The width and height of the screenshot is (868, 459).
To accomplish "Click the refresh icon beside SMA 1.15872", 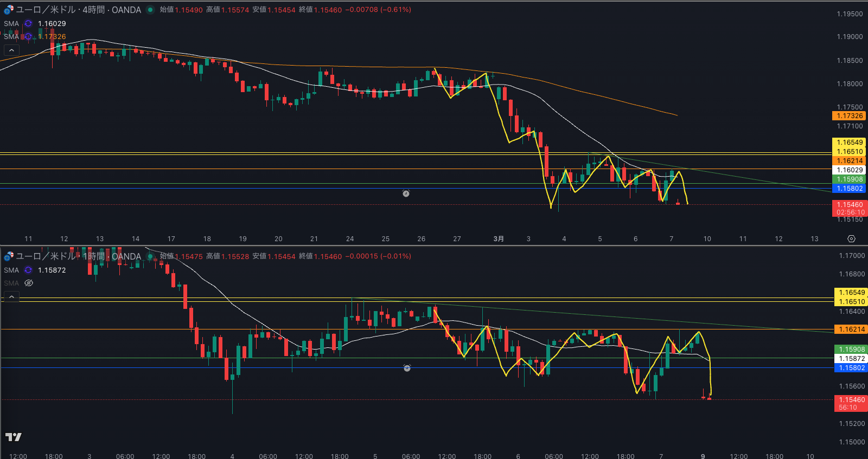I will tap(28, 270).
